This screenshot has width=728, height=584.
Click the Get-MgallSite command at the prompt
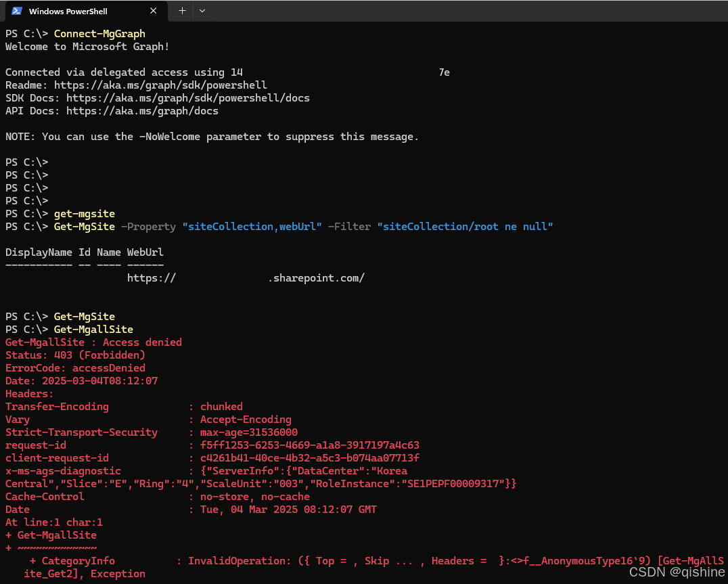(93, 329)
